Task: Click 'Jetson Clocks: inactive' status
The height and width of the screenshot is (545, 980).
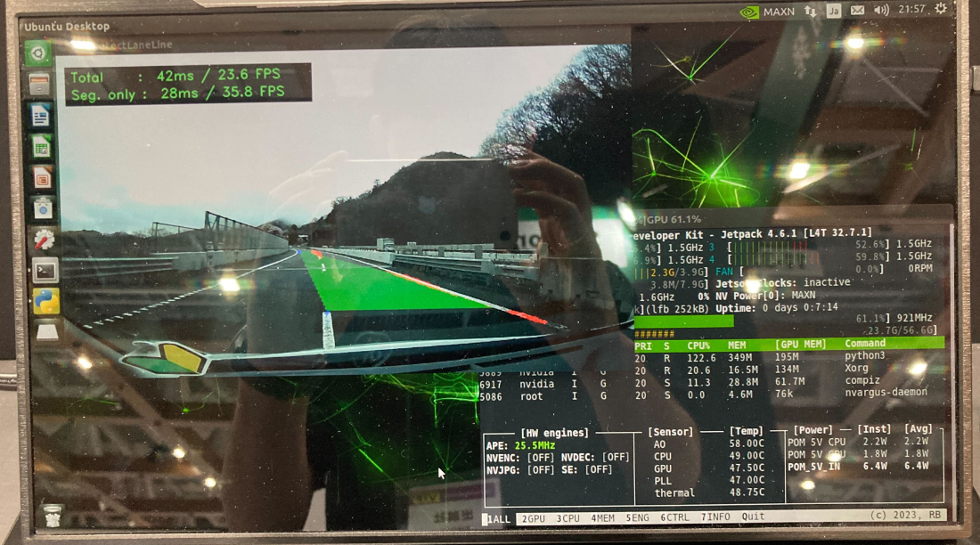Action: [x=782, y=283]
